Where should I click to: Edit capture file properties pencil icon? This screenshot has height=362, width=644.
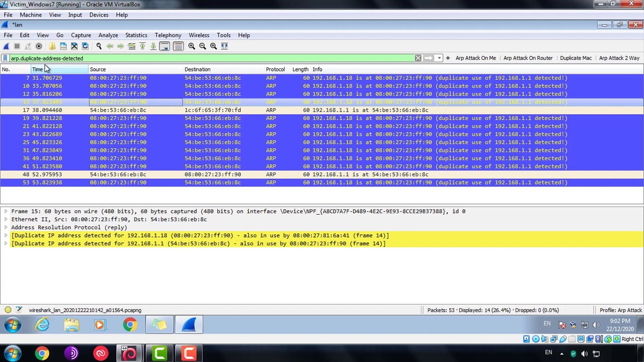[19, 310]
